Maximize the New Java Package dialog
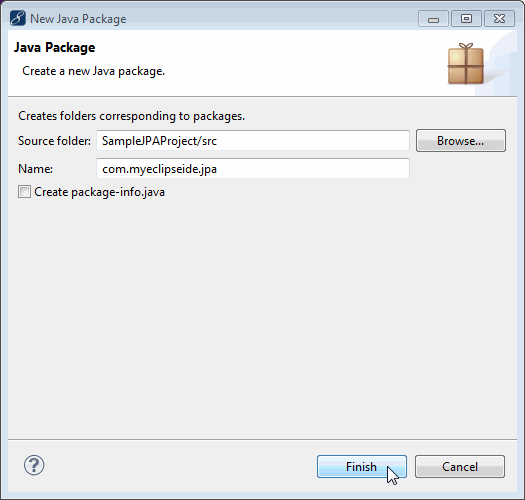The width and height of the screenshot is (525, 500). coord(466,18)
